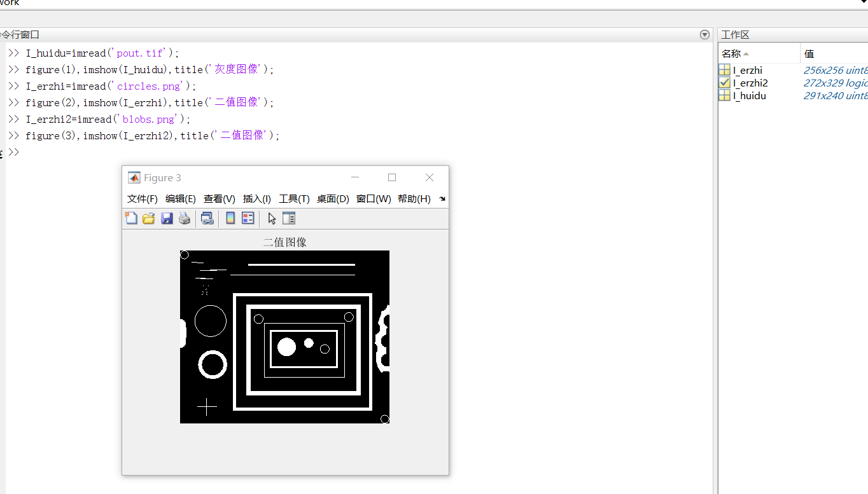Image resolution: width=868 pixels, height=494 pixels.
Task: Toggle linked plot mode
Action: point(207,218)
